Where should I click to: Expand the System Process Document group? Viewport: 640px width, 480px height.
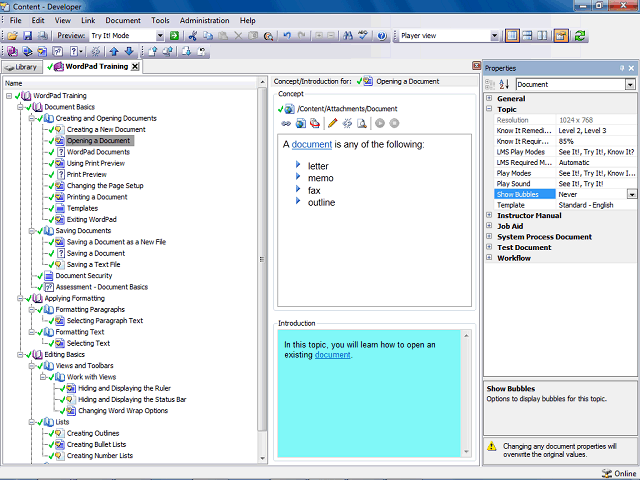click(x=489, y=236)
